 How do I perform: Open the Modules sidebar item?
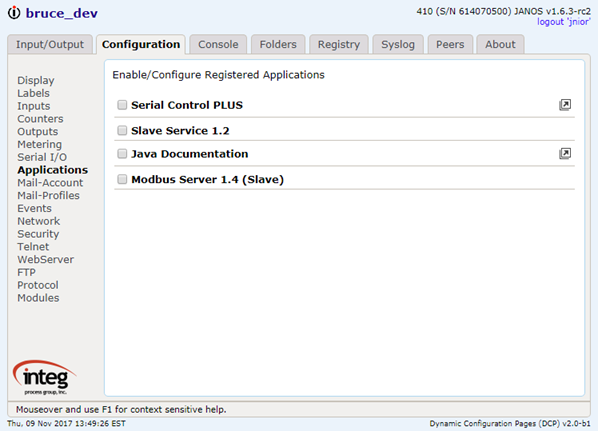pos(38,298)
